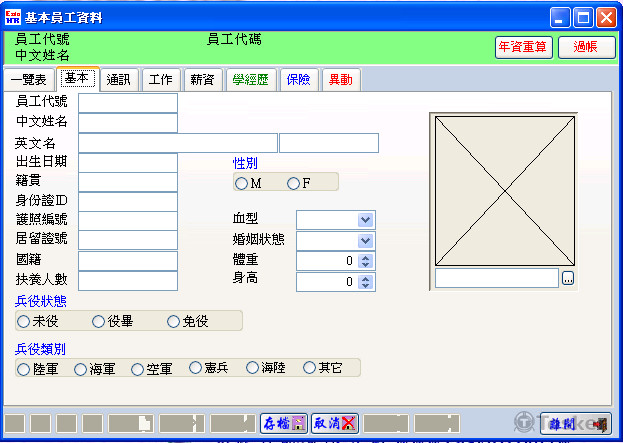
Task: Select 憲兵 as military branch
Action: 195,368
